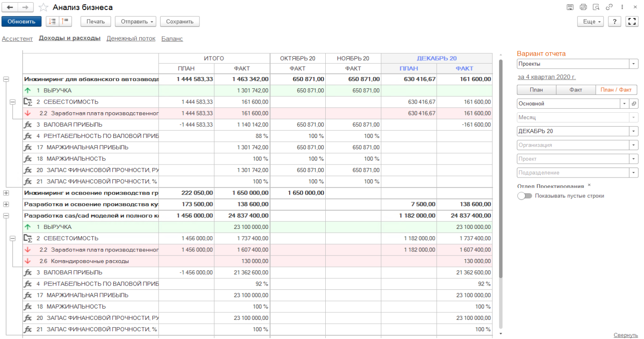This screenshot has height=339, width=644.
Task: Switch to Доходы и расходы tab
Action: 70,38
